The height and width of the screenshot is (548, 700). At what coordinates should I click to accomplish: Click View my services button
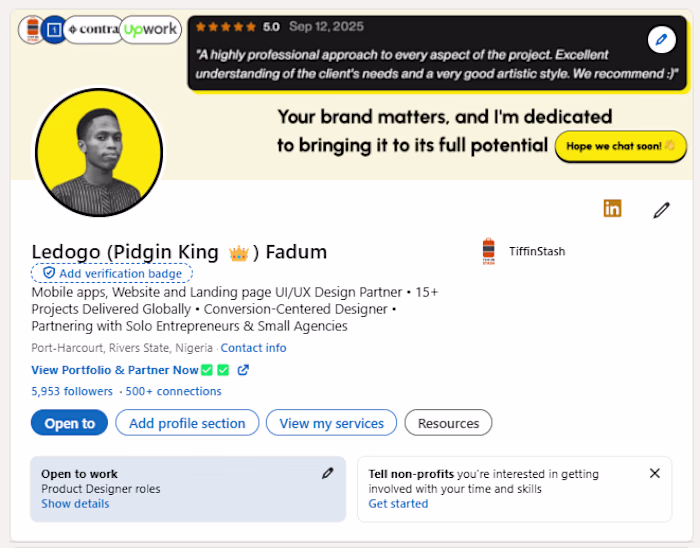click(331, 423)
